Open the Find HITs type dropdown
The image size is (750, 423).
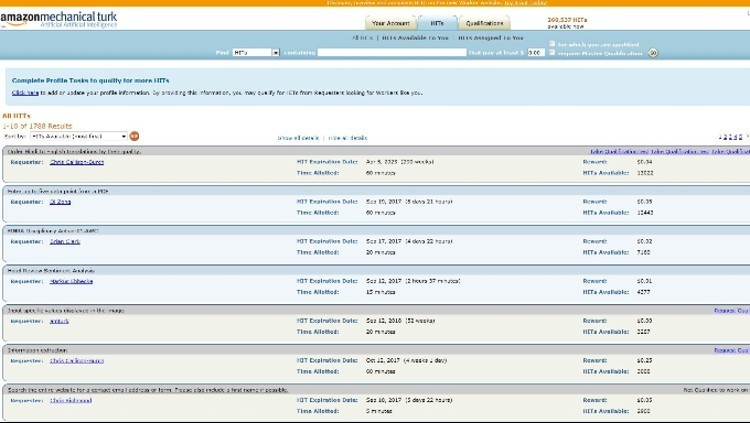pos(256,53)
